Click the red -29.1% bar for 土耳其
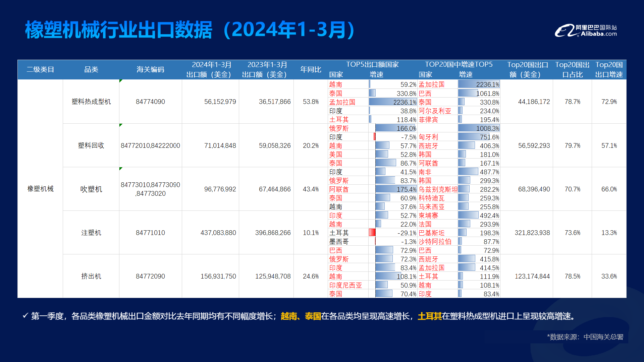Image resolution: width=644 pixels, height=362 pixels. click(x=372, y=233)
